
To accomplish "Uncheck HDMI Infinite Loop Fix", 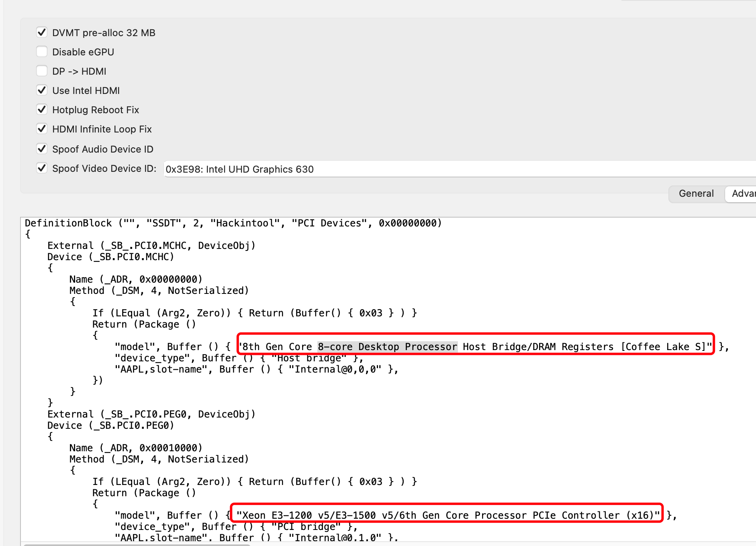I will 42,128.
